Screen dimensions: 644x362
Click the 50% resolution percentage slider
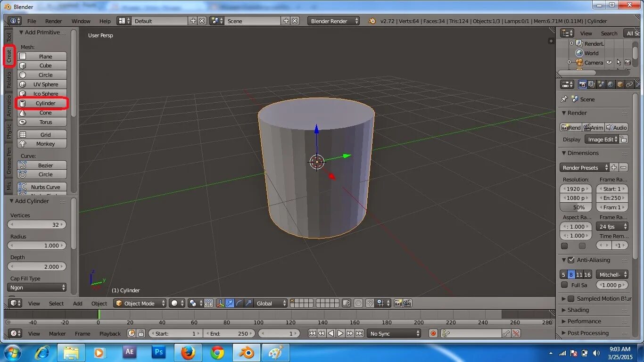(x=576, y=207)
